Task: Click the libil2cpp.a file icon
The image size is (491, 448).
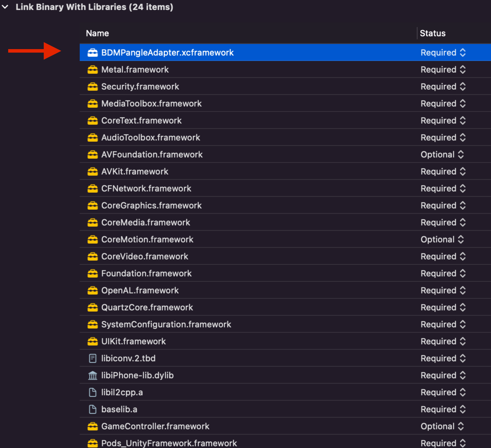Action: (x=93, y=392)
